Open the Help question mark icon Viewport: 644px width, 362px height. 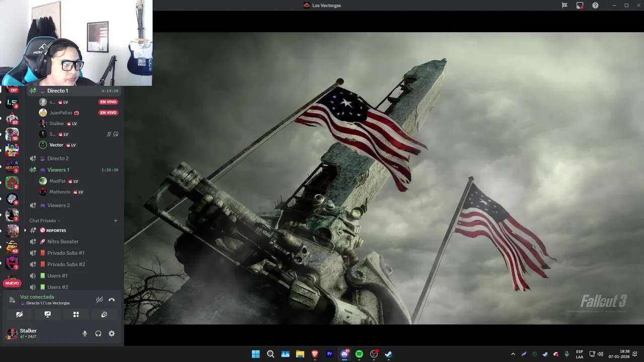tap(595, 6)
